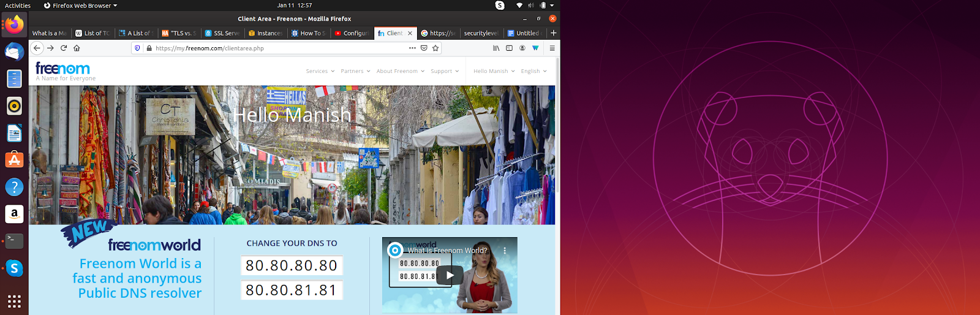The image size is (980, 315).
Task: Expand the Partners menu
Action: tap(355, 71)
